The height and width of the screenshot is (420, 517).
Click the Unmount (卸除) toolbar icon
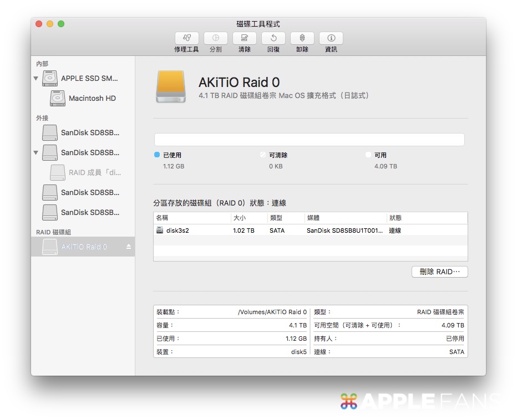(302, 38)
